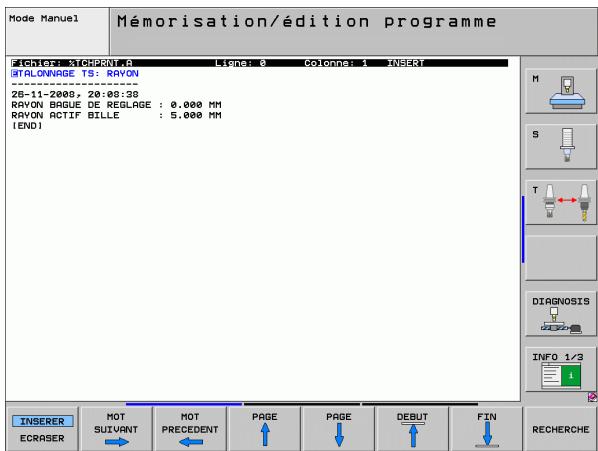Open the M machine functions softkey

click(x=561, y=91)
